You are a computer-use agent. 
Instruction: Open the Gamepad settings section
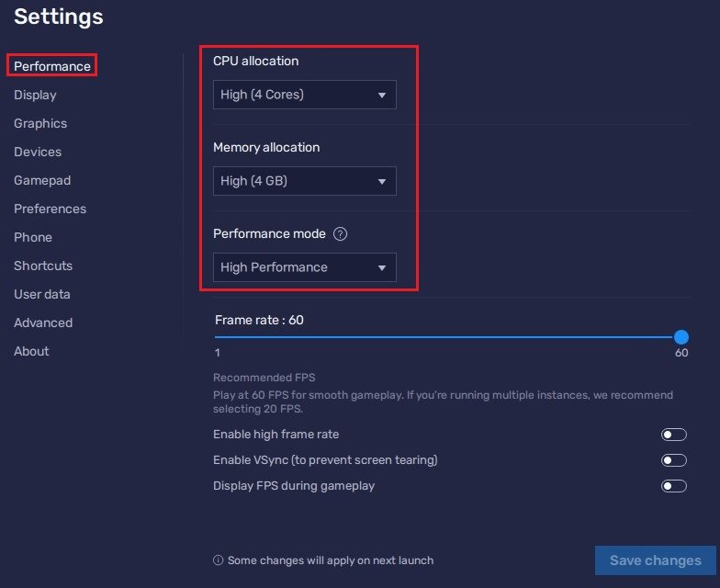tap(42, 180)
